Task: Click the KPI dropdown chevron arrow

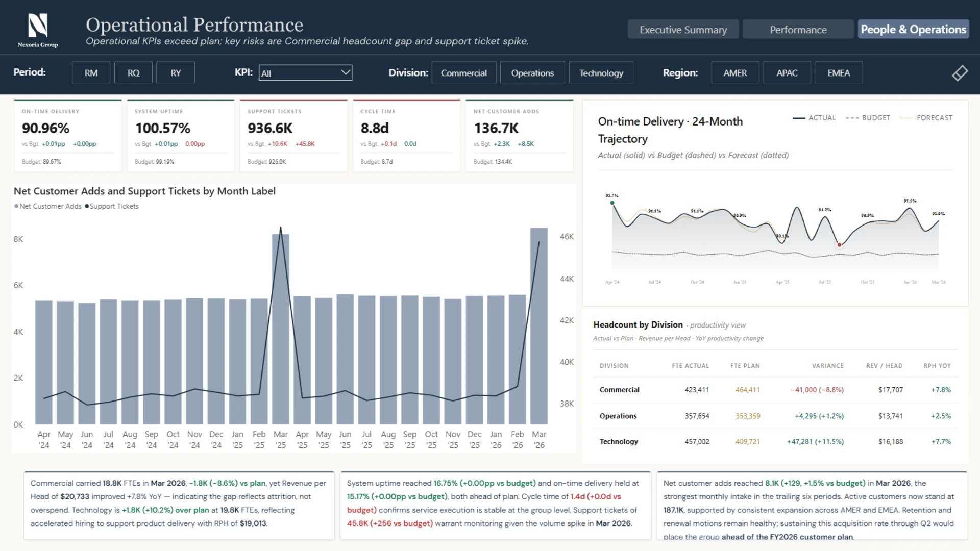Action: click(346, 72)
